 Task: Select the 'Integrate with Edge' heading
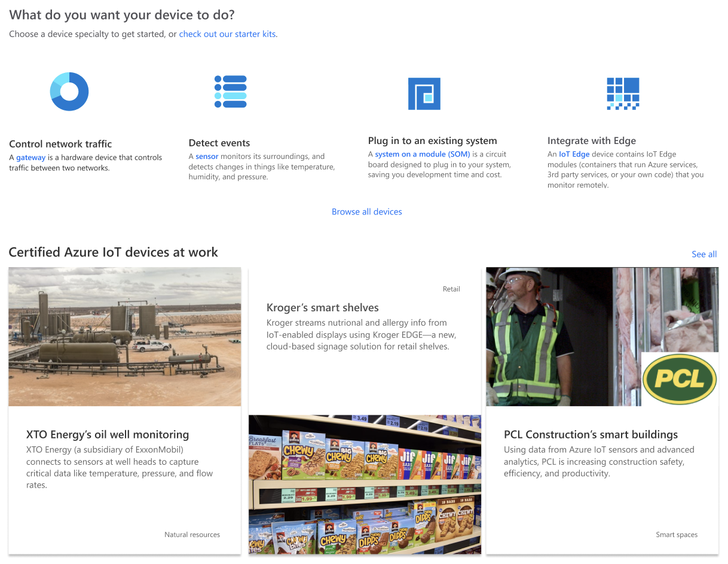point(592,141)
